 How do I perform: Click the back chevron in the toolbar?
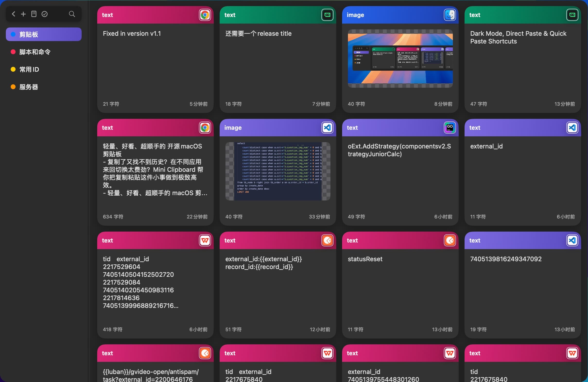pyautogui.click(x=13, y=14)
